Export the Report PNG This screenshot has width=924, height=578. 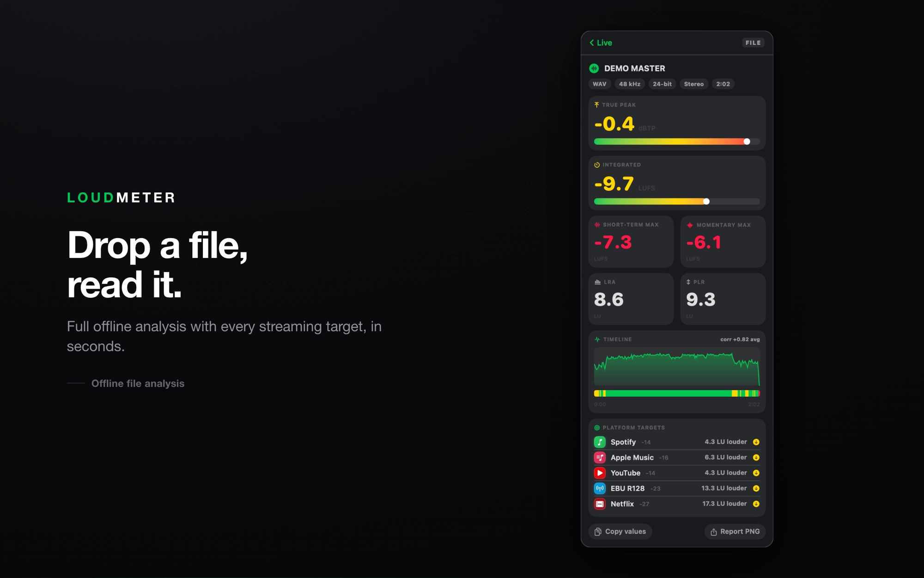735,532
